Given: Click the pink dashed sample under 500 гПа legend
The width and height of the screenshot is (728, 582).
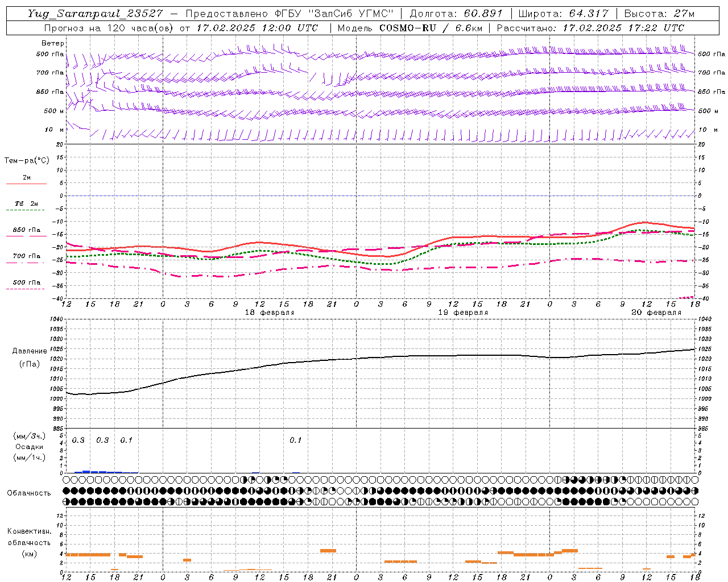Looking at the screenshot, I should (26, 289).
